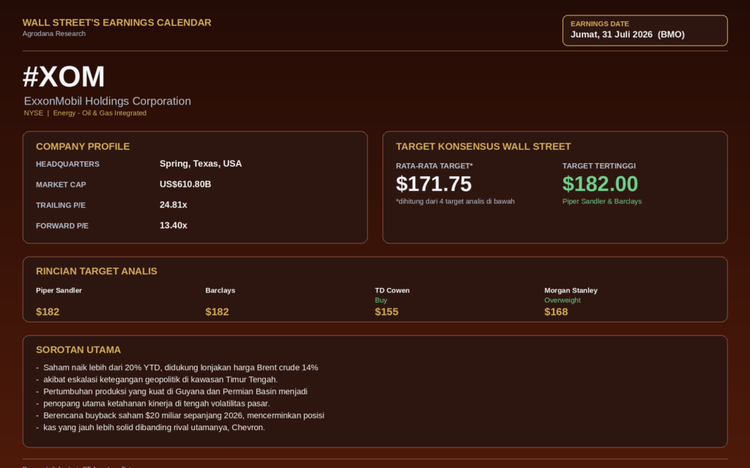Click the "#XOM" ticker heading
Screen dimensions: 750x468
coord(64,77)
